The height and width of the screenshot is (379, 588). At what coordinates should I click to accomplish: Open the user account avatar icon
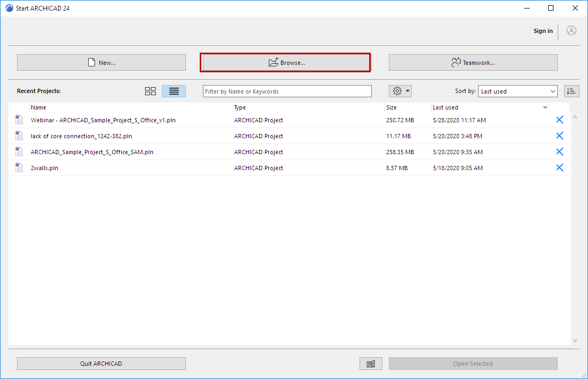pos(571,30)
